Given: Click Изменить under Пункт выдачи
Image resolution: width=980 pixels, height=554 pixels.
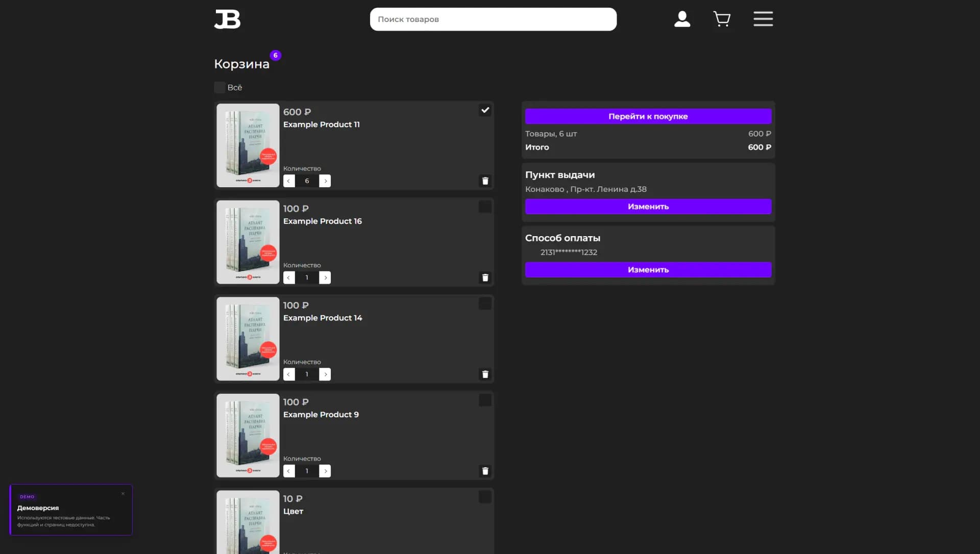Looking at the screenshot, I should pyautogui.click(x=648, y=207).
